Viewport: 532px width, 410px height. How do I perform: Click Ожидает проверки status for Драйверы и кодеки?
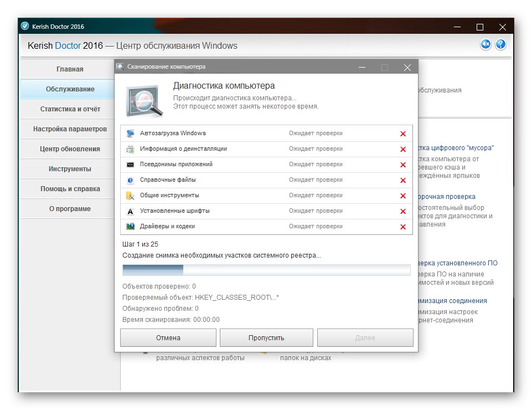coord(316,226)
